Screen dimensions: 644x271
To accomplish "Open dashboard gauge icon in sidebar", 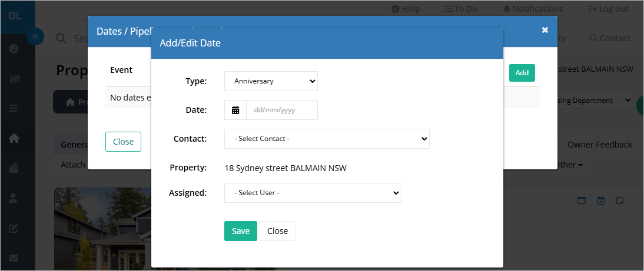I will coord(14,49).
